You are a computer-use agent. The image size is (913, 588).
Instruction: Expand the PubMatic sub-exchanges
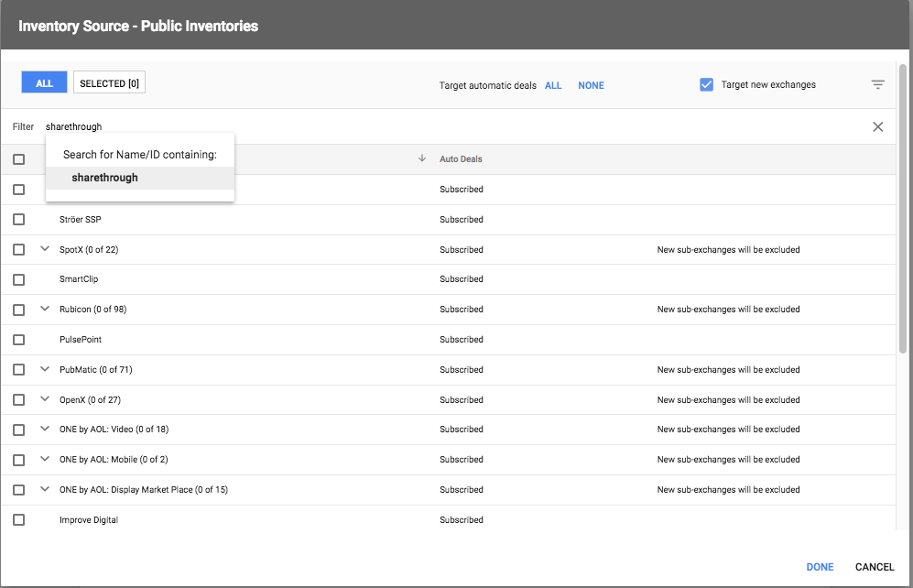[x=45, y=369]
